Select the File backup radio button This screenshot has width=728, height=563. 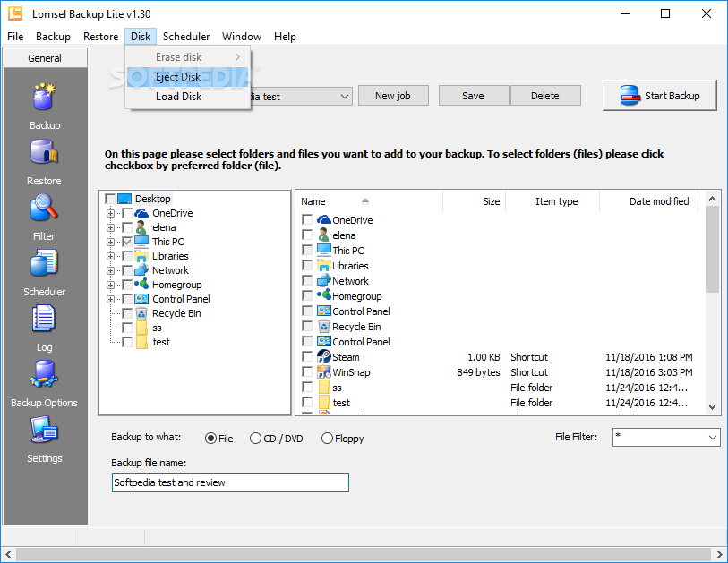[210, 439]
